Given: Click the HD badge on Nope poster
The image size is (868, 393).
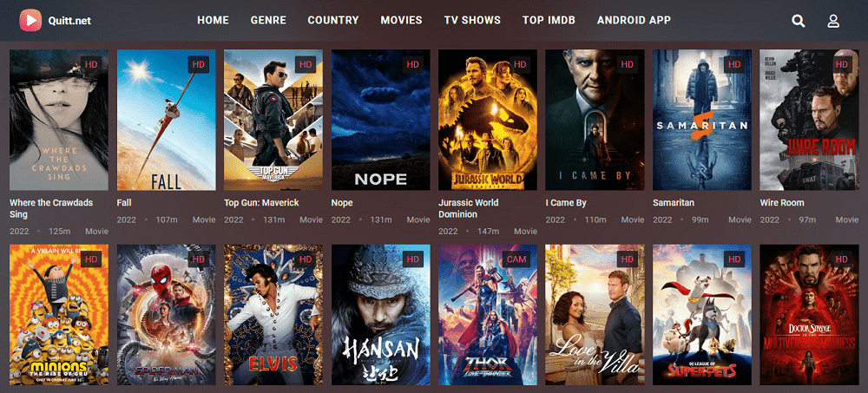Looking at the screenshot, I should coord(413,64).
